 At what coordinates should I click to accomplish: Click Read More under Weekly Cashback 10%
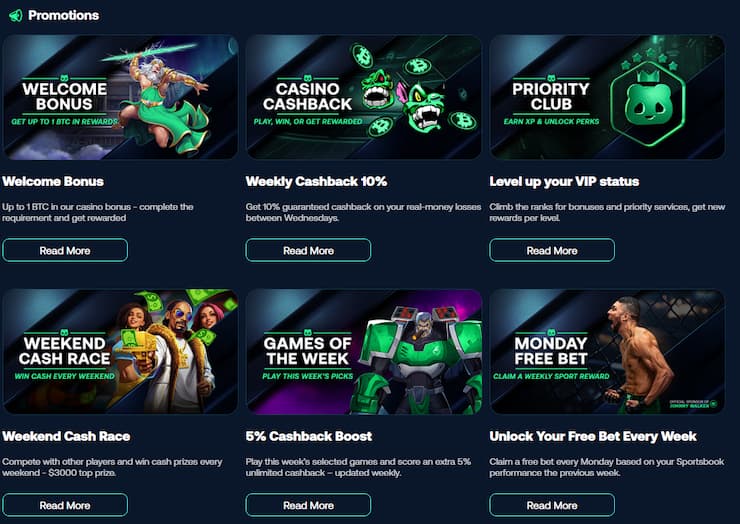[x=308, y=250]
